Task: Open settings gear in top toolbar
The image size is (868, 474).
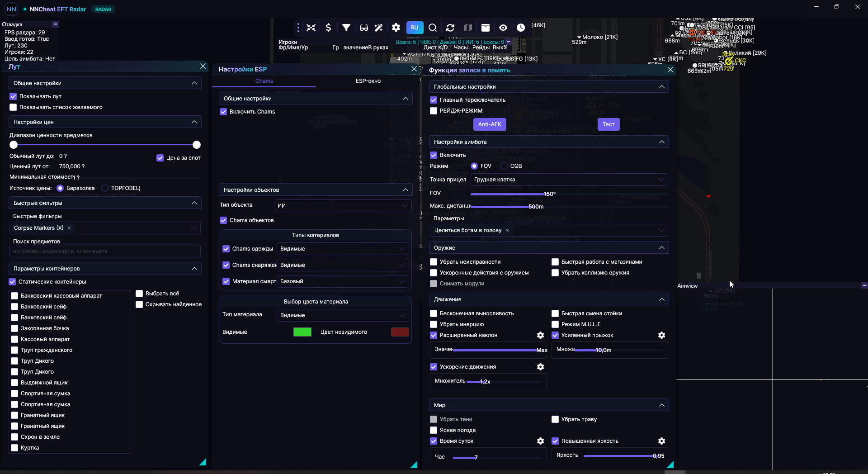Action: click(396, 28)
